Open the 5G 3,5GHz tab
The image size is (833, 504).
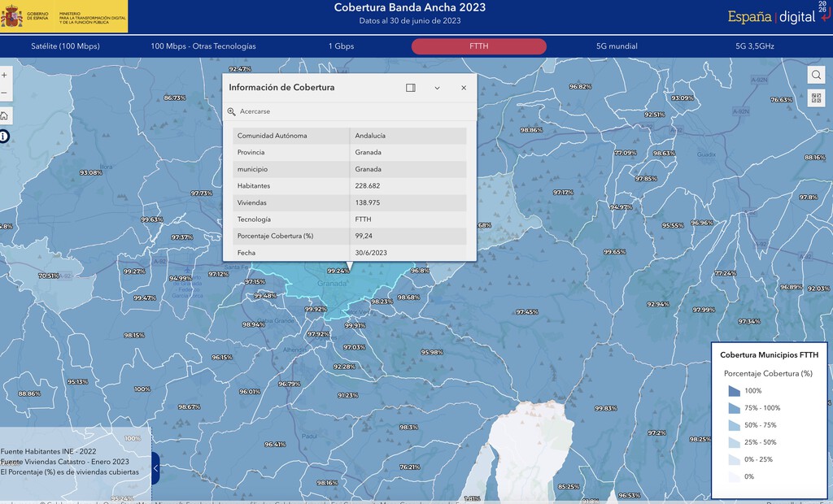click(754, 46)
